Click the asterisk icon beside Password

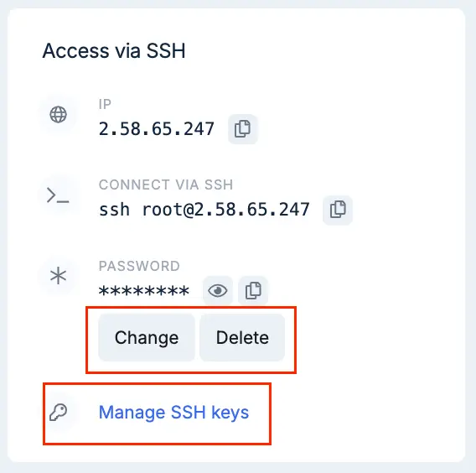click(x=58, y=276)
